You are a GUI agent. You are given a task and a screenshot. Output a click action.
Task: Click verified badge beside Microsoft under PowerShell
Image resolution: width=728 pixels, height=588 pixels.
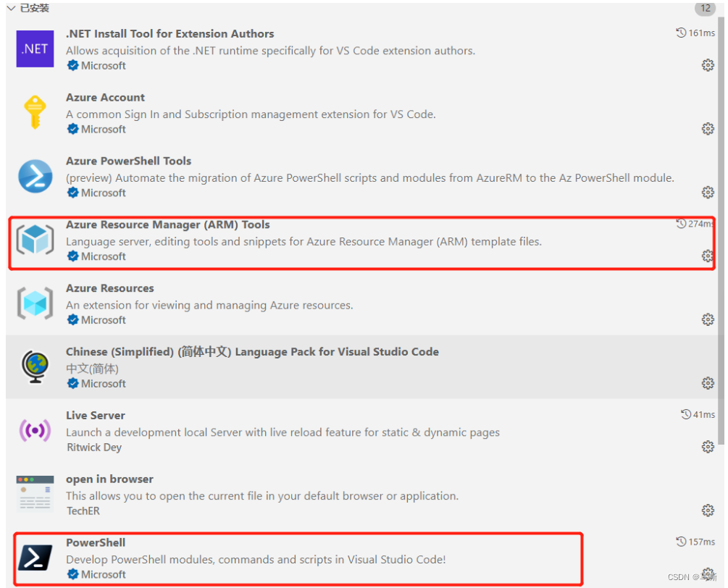click(72, 574)
